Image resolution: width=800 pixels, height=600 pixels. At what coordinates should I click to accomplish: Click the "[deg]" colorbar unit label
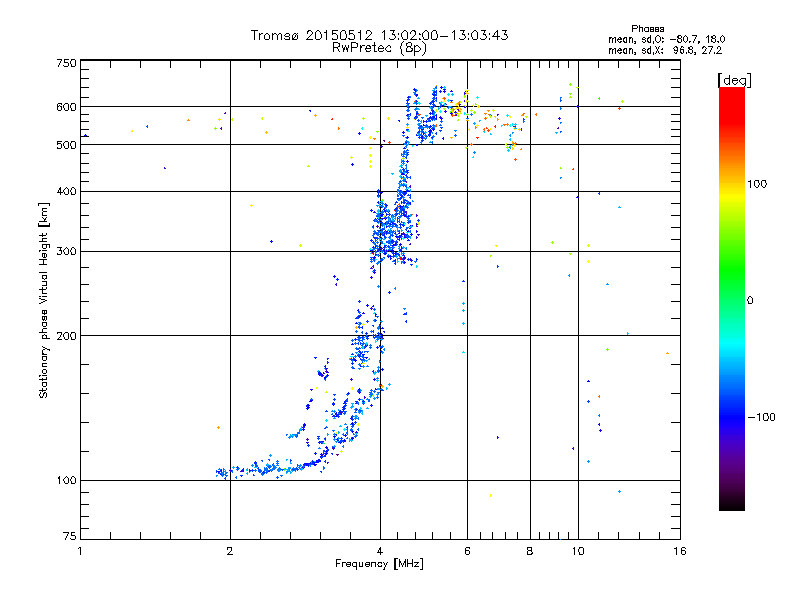pos(734,80)
